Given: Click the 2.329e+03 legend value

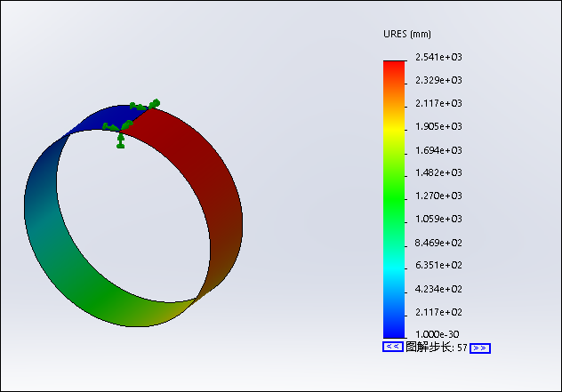Looking at the screenshot, I should pyautogui.click(x=438, y=80).
